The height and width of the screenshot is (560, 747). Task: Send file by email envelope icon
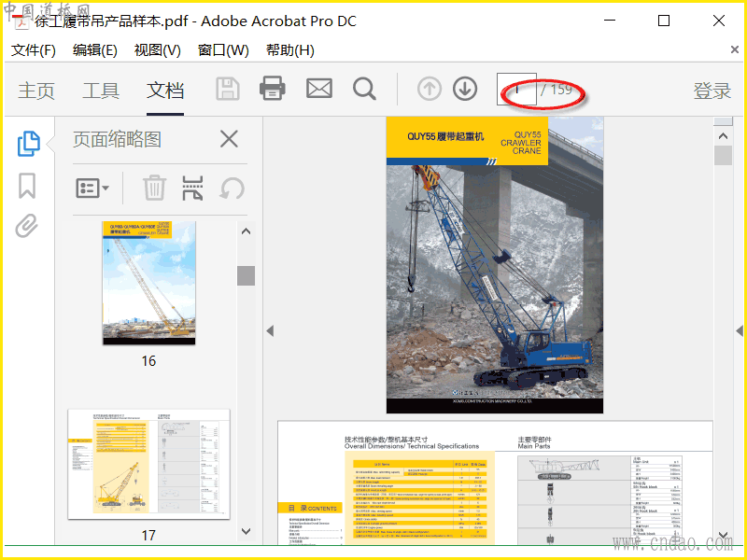pyautogui.click(x=318, y=89)
